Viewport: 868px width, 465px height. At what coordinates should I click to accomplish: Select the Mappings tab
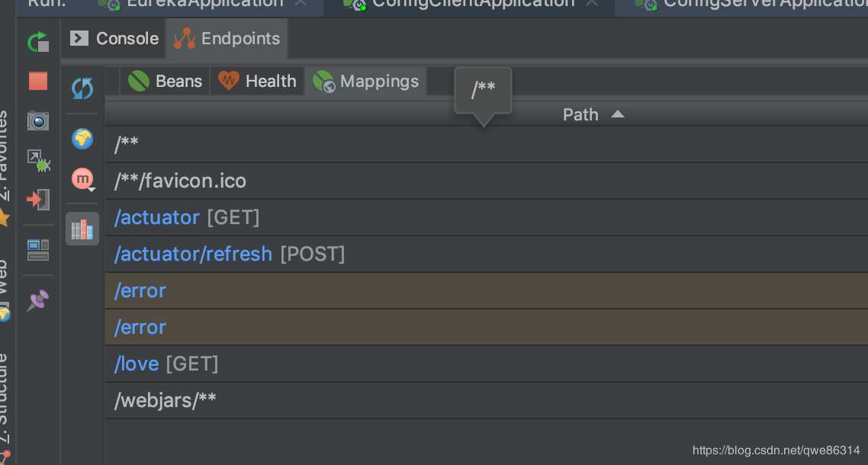coord(366,81)
